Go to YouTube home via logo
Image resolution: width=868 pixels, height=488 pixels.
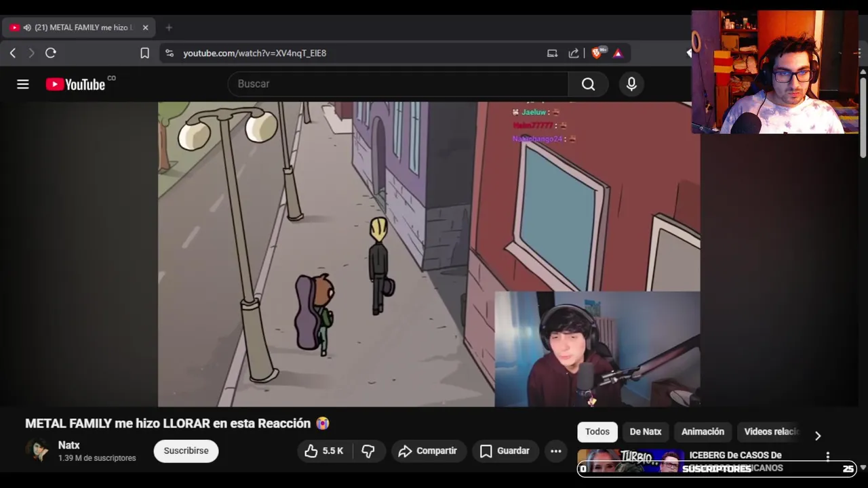pyautogui.click(x=75, y=84)
